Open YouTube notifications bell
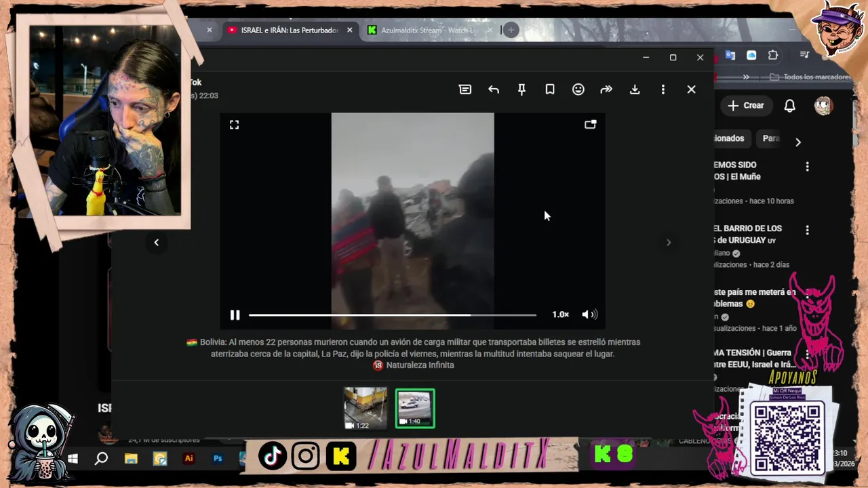Image resolution: width=868 pixels, height=488 pixels. click(790, 106)
